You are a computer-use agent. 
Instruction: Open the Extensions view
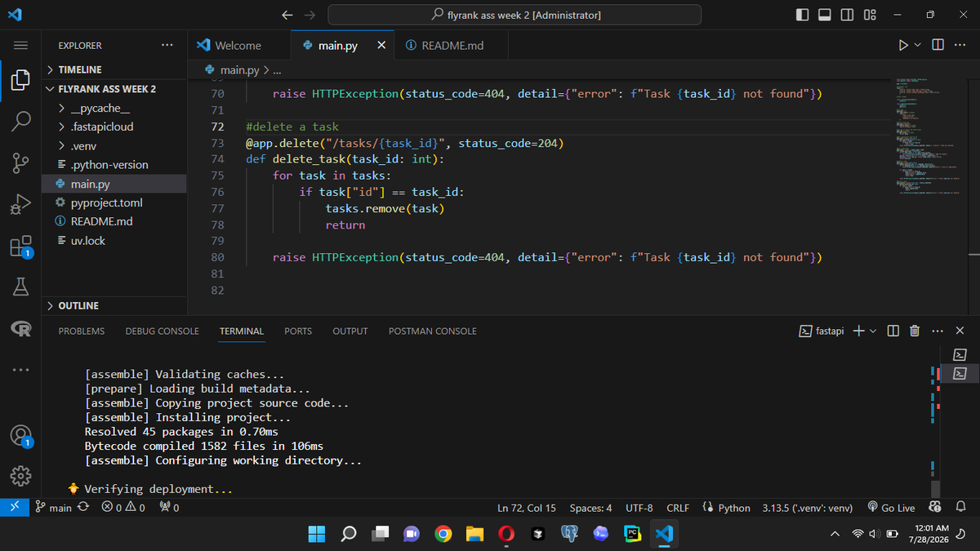(20, 246)
